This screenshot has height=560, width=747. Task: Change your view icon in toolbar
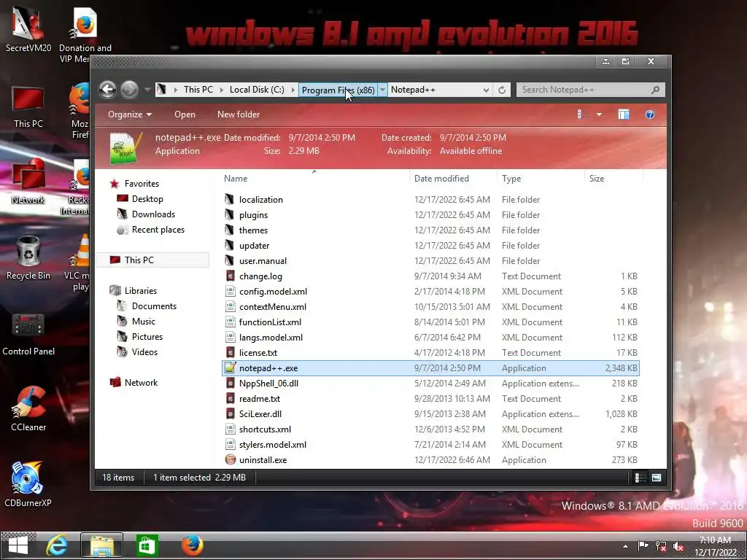click(x=580, y=114)
